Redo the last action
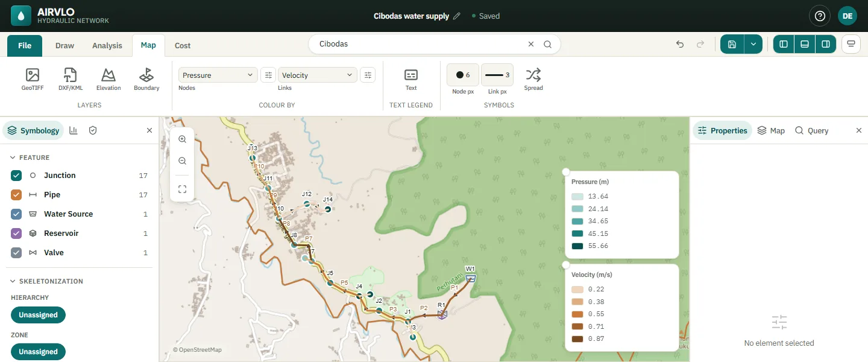The width and height of the screenshot is (868, 362). click(700, 44)
